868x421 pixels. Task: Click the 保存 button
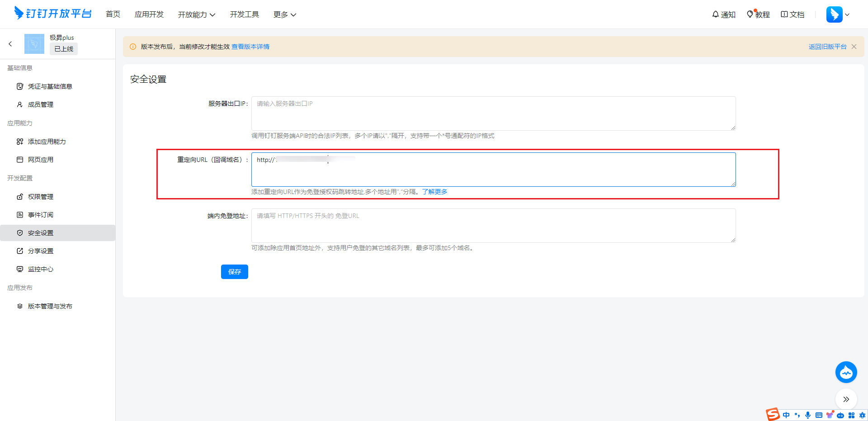click(235, 272)
